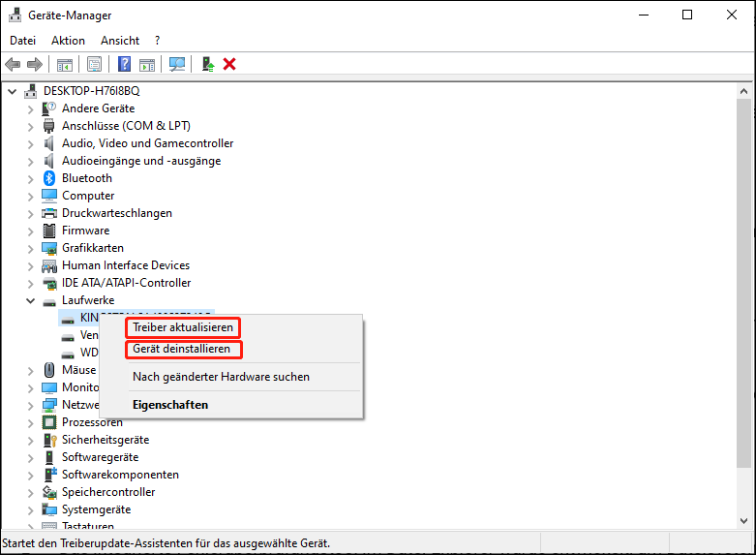Image resolution: width=756 pixels, height=555 pixels.
Task: Click the Mäuse mouse icon
Action: pyautogui.click(x=49, y=370)
